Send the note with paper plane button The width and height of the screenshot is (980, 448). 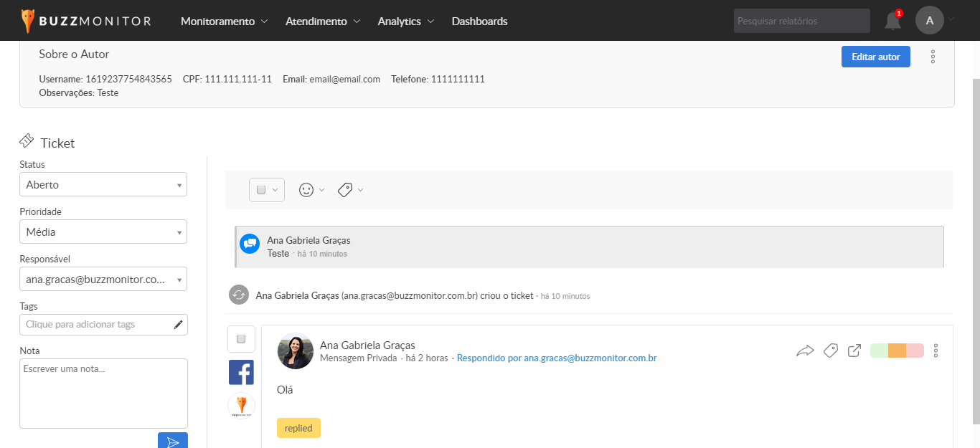click(x=173, y=442)
